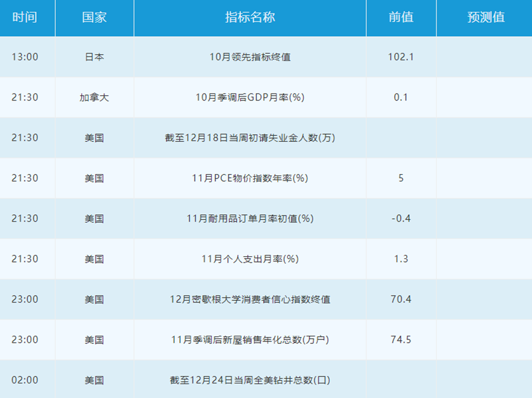
Task: Click 21:30 in the 初请失业金人数 row
Action: click(x=25, y=138)
